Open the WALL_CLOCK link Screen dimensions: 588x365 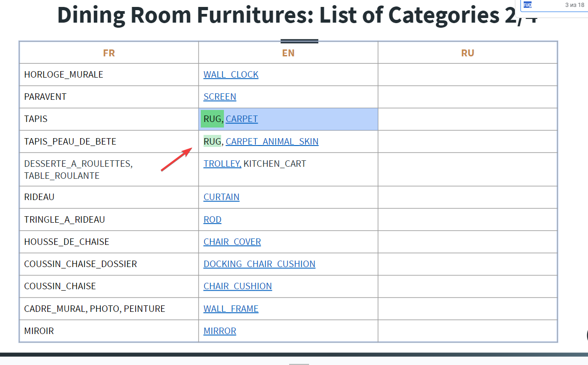[231, 75]
